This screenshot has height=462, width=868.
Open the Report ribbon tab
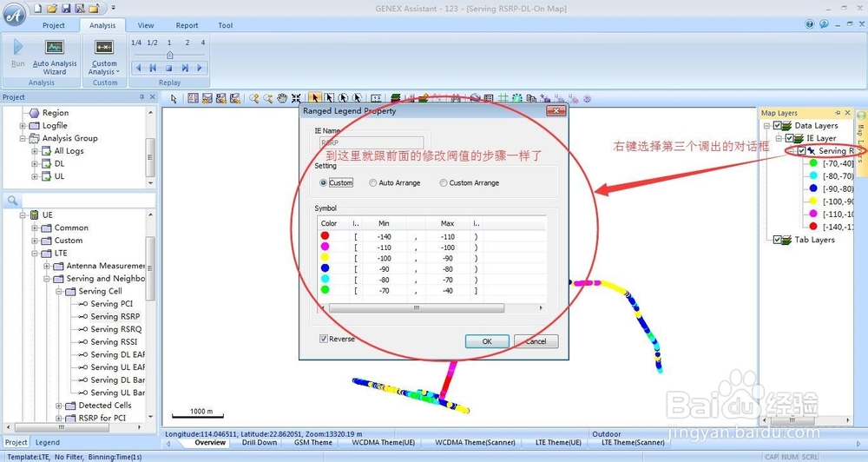pos(187,25)
